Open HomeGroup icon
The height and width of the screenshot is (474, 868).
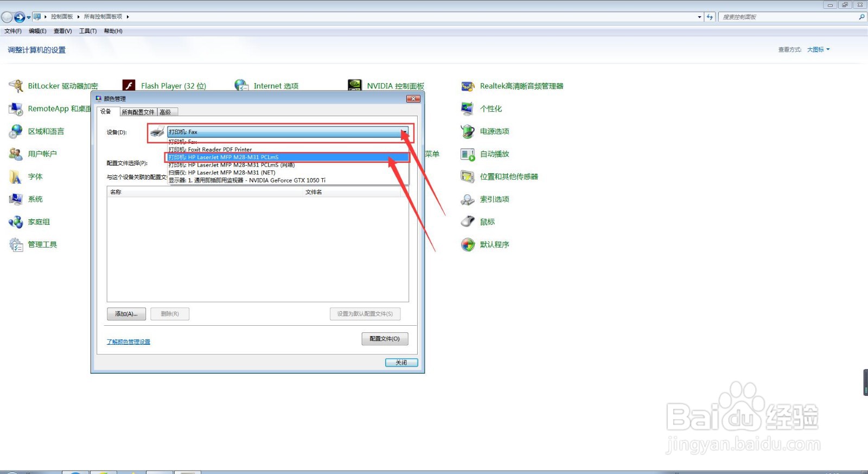(x=16, y=222)
